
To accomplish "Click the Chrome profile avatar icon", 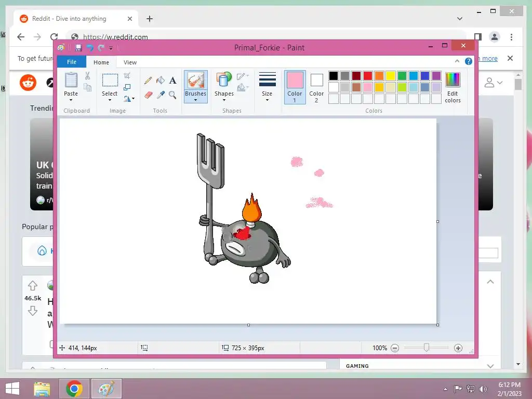I will [495, 37].
